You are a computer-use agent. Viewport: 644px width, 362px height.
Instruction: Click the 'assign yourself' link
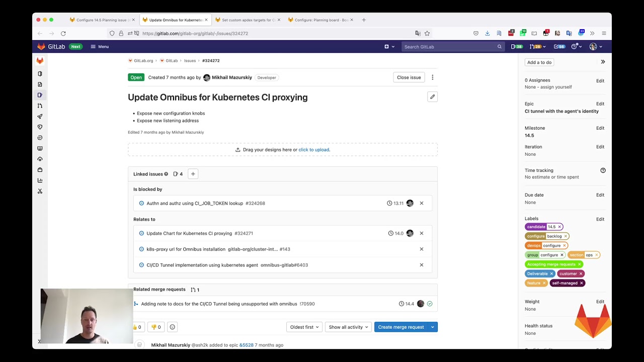click(x=555, y=87)
